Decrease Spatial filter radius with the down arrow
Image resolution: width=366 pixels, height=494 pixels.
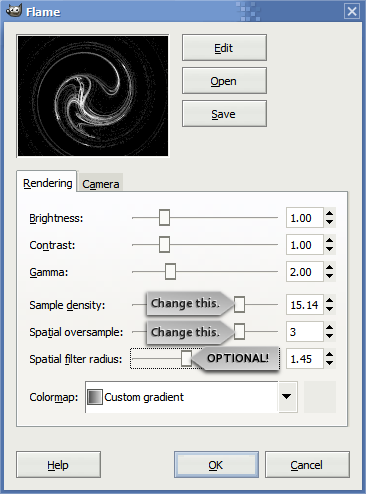pyautogui.click(x=329, y=363)
